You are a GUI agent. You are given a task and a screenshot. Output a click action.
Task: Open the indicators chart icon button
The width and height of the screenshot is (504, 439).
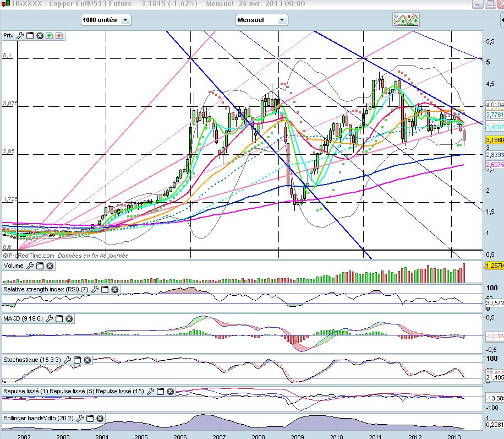pos(406,20)
